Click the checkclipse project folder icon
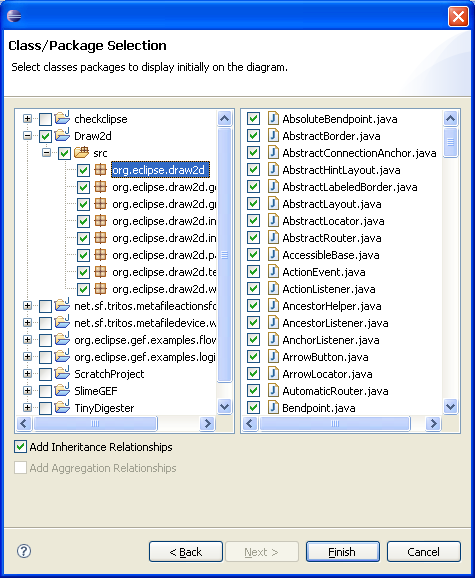Viewport: 475px width, 578px height. click(62, 118)
